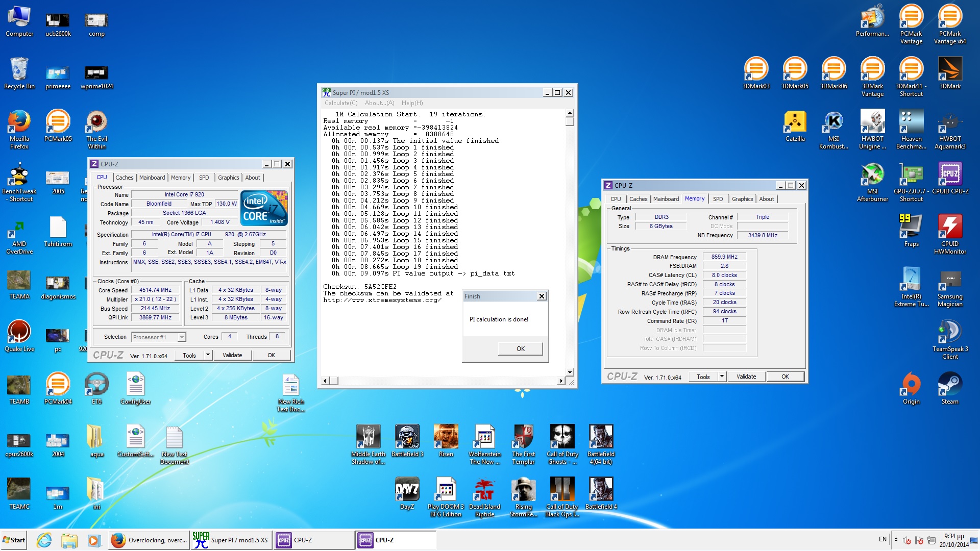This screenshot has height=551, width=980.
Task: Open the Graphics tab in left CPU-Z
Action: click(228, 178)
